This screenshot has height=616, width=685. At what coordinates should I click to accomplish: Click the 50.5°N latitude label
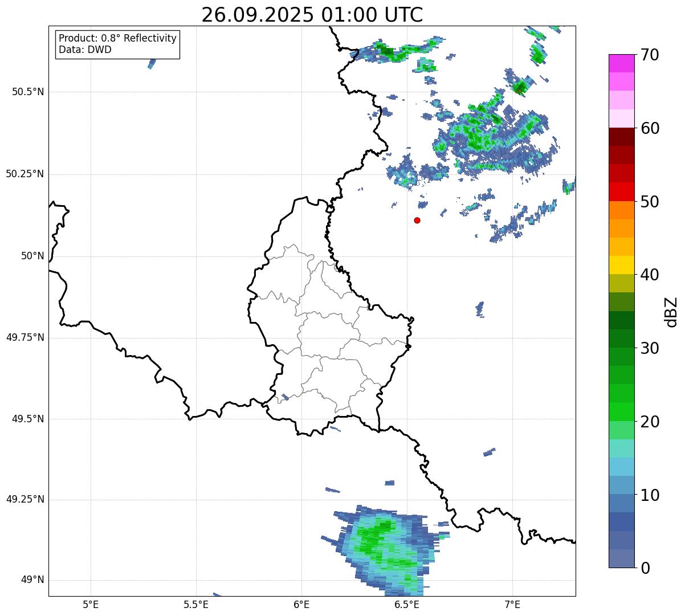pyautogui.click(x=28, y=92)
